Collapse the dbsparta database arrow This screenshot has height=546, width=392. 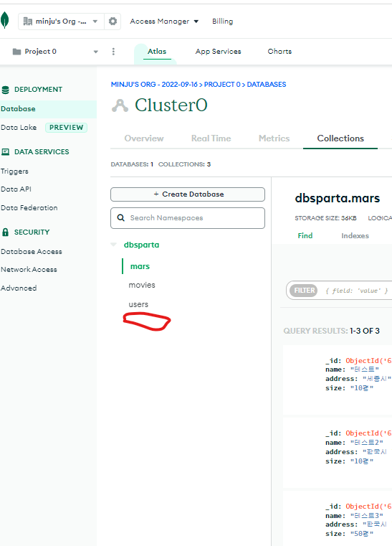(x=113, y=245)
